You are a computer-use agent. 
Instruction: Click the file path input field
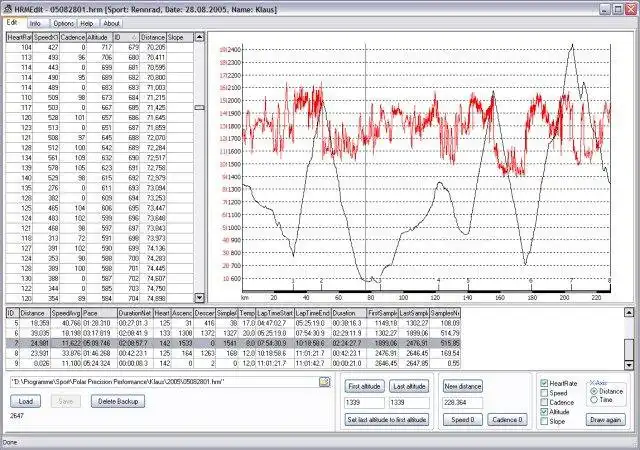click(x=164, y=382)
